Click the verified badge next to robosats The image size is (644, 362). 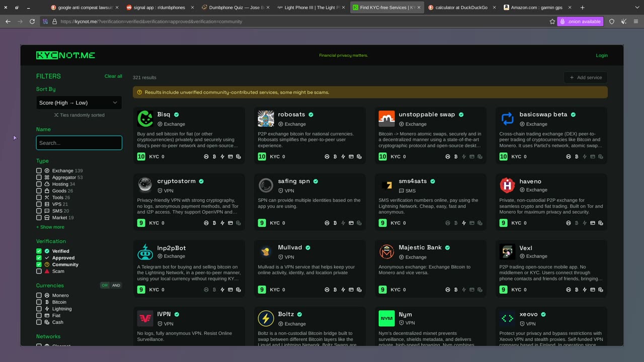point(311,115)
